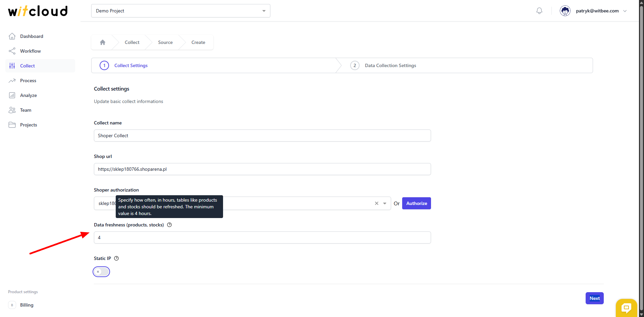Click the Data freshness input field
The image size is (644, 317).
coord(262,237)
